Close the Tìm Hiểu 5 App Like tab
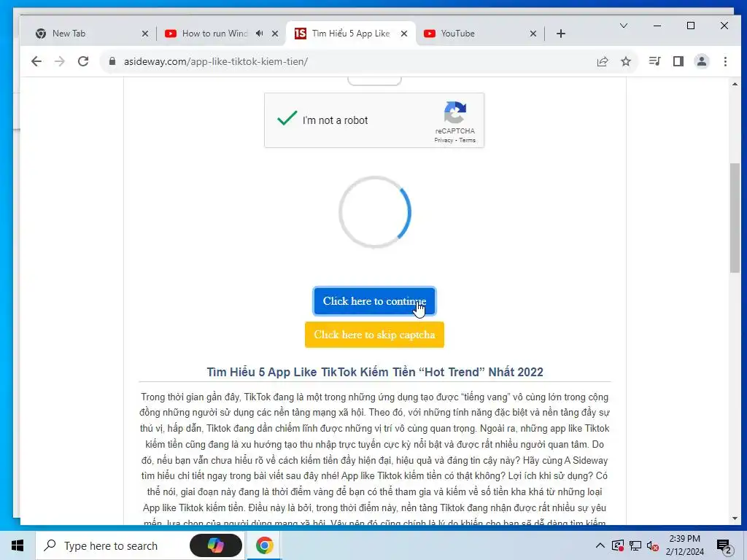The image size is (747, 560). tap(404, 34)
